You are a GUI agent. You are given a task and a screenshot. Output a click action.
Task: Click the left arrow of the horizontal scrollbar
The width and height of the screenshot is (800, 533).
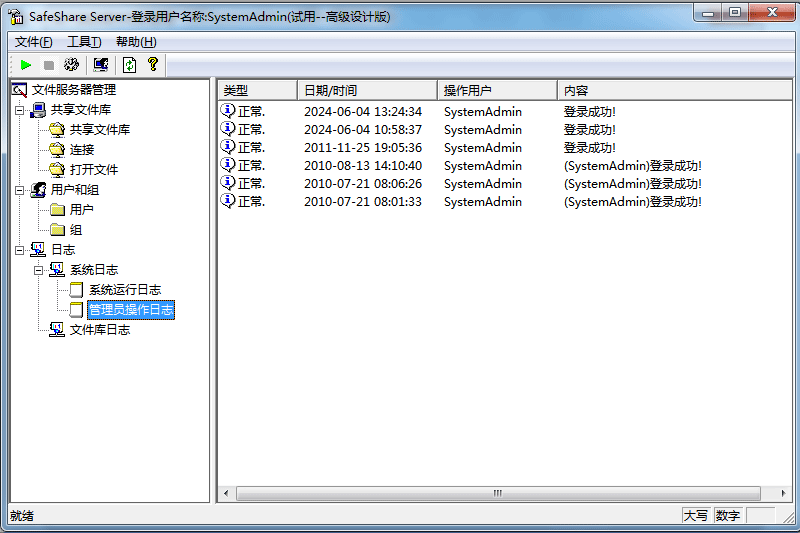[x=226, y=493]
